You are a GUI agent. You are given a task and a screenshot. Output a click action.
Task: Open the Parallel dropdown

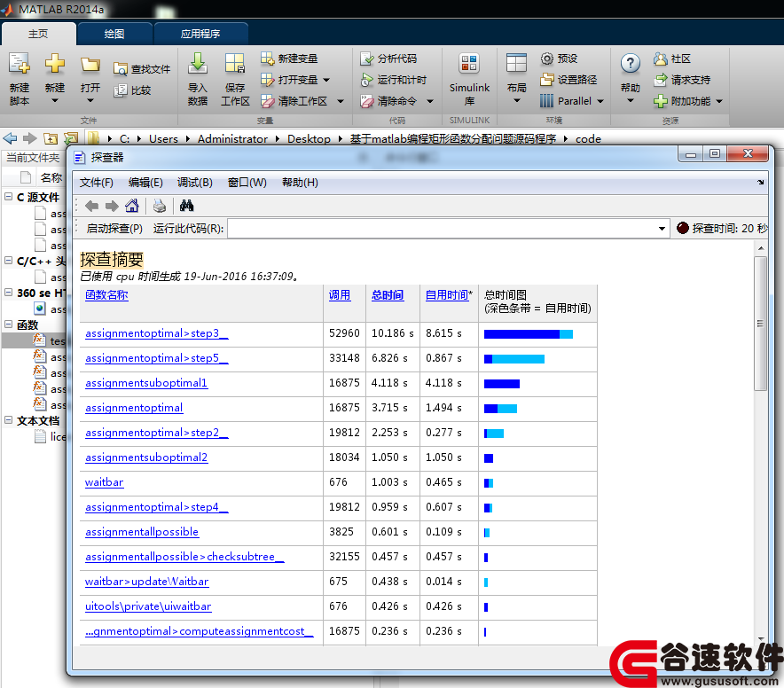click(600, 101)
